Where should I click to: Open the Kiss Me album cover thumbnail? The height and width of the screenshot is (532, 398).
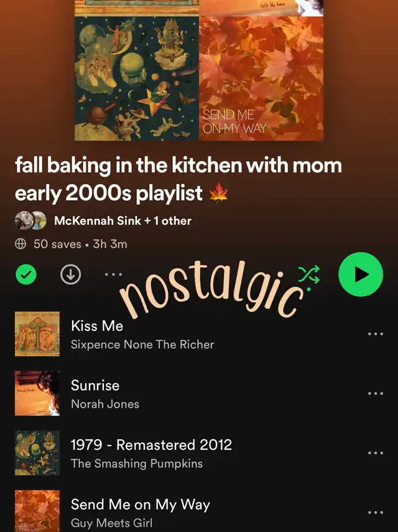(x=37, y=334)
